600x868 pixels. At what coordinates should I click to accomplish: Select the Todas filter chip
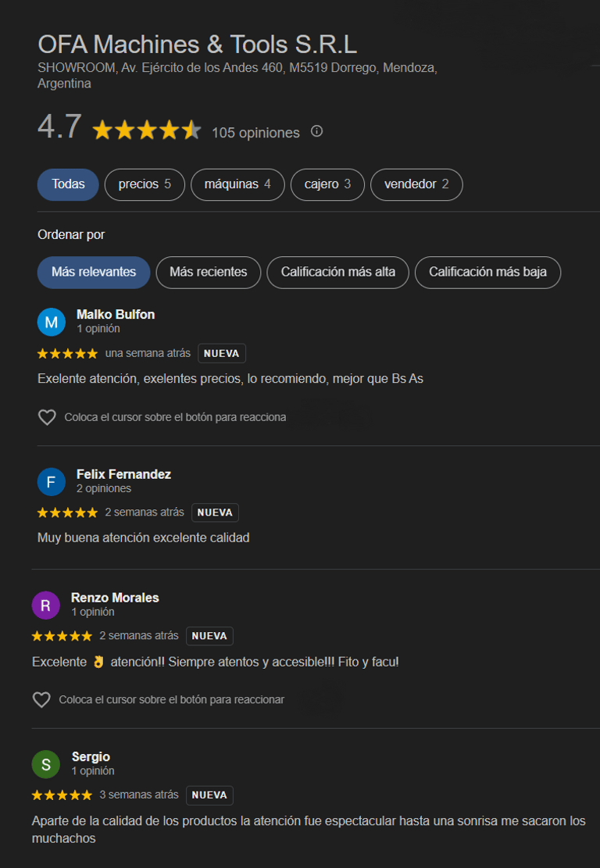pos(68,184)
